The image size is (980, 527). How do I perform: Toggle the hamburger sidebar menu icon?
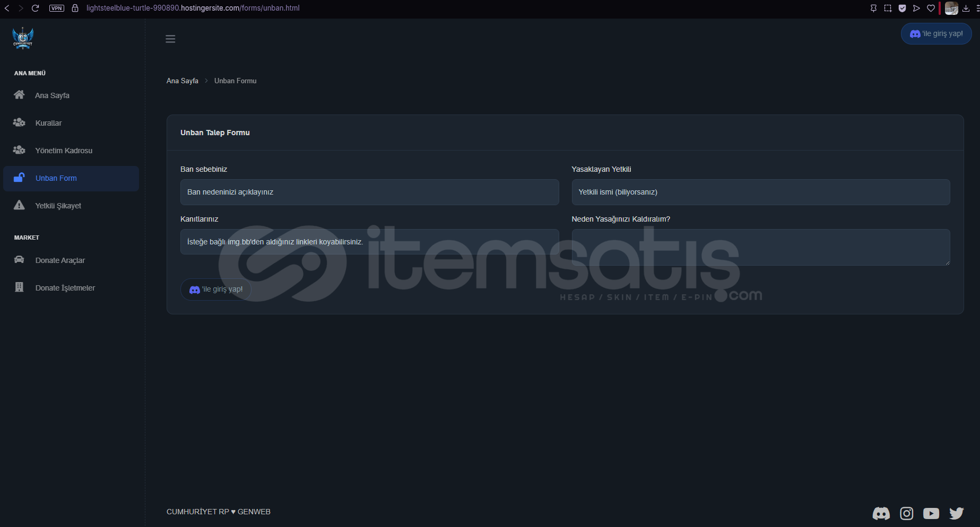(x=170, y=39)
